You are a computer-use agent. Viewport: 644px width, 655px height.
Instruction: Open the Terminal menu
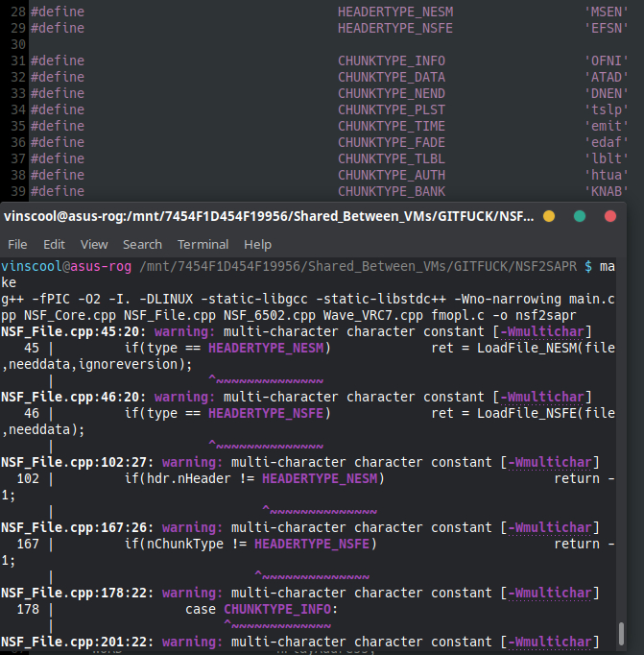click(203, 244)
